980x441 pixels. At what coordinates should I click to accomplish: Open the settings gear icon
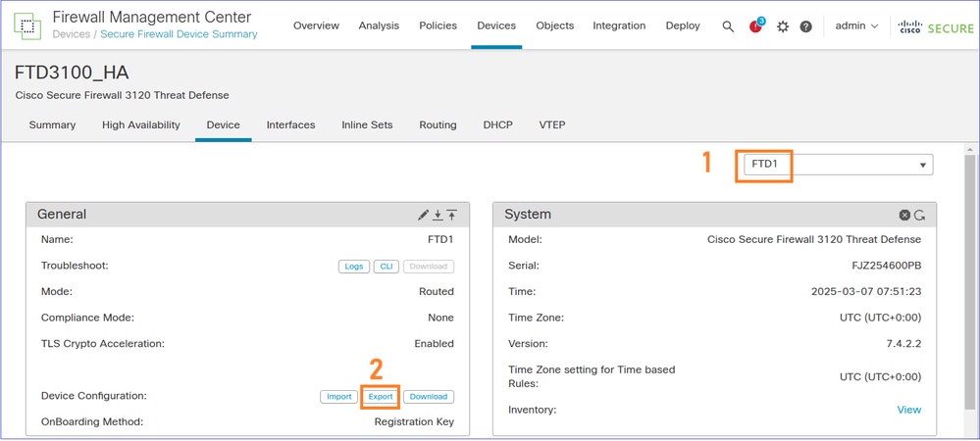point(783,26)
